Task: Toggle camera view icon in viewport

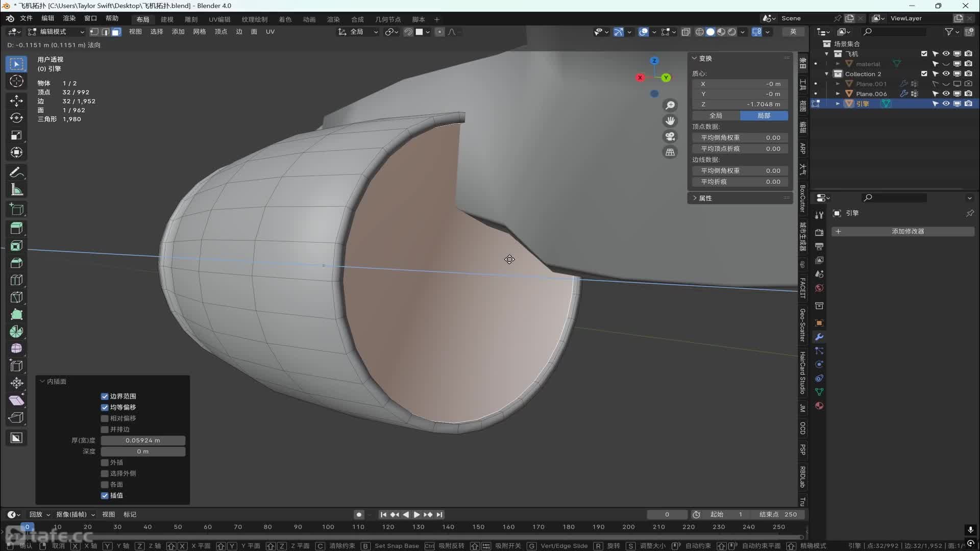Action: [670, 137]
